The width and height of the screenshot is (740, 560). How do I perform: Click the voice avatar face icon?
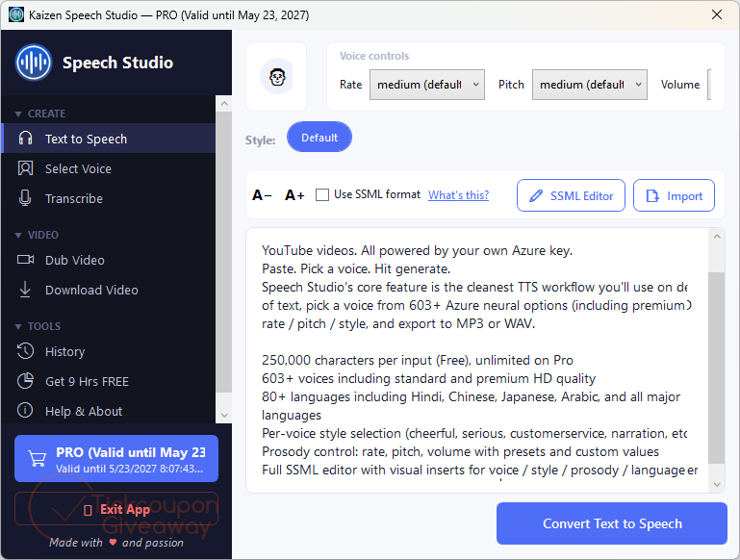click(277, 77)
